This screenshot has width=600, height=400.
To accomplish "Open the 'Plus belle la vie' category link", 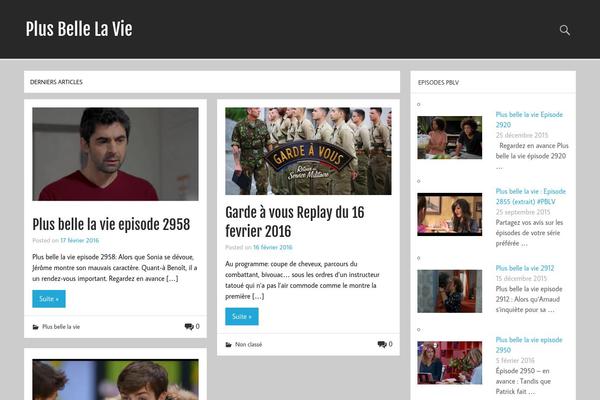I will pyautogui.click(x=61, y=327).
